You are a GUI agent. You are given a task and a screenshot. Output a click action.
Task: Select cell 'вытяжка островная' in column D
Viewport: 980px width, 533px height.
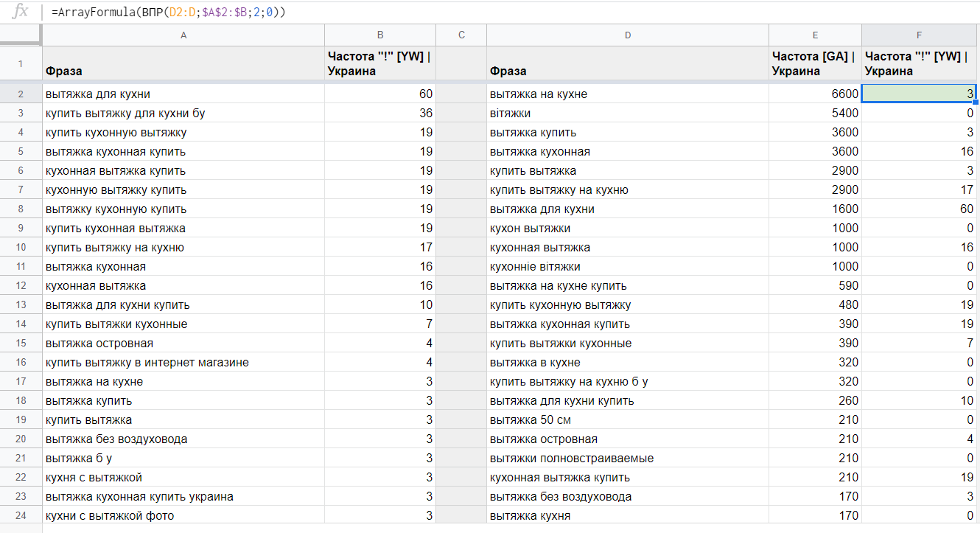(628, 439)
